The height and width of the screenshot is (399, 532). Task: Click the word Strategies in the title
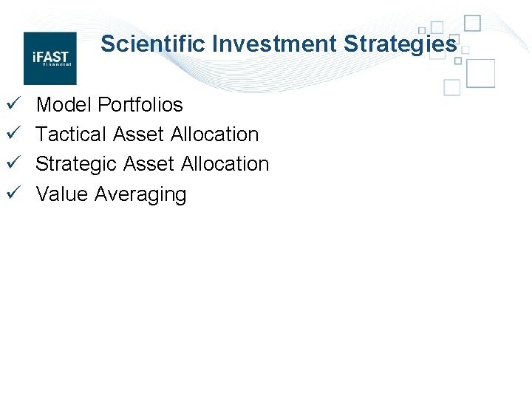400,44
